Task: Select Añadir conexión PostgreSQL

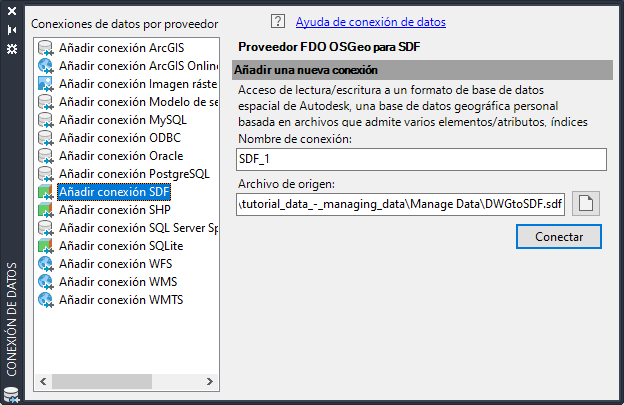Action: point(133,174)
